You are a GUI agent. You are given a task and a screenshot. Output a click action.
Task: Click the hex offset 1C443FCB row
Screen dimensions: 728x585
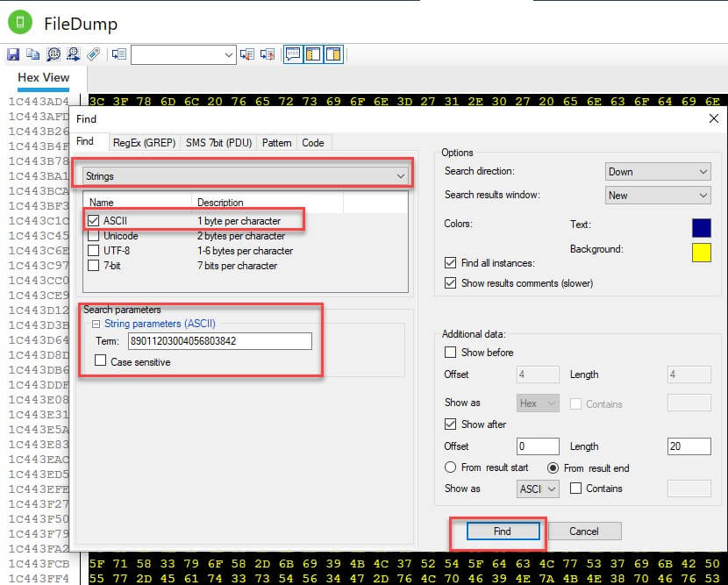(x=39, y=564)
